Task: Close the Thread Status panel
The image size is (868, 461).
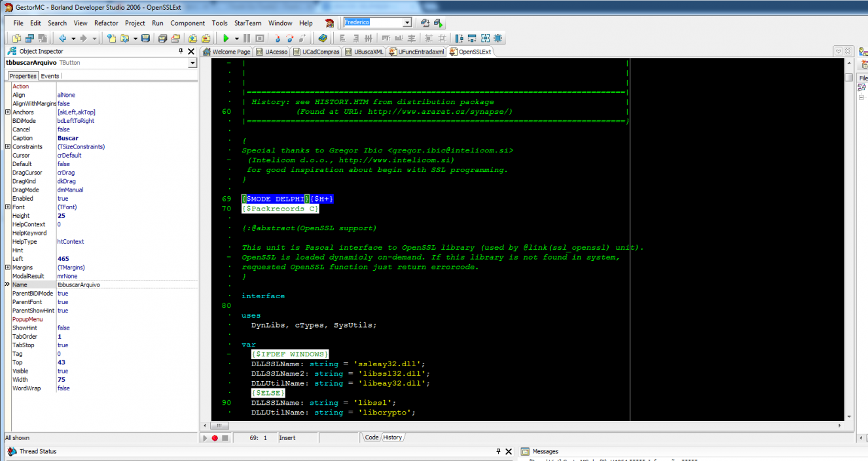Action: point(507,451)
